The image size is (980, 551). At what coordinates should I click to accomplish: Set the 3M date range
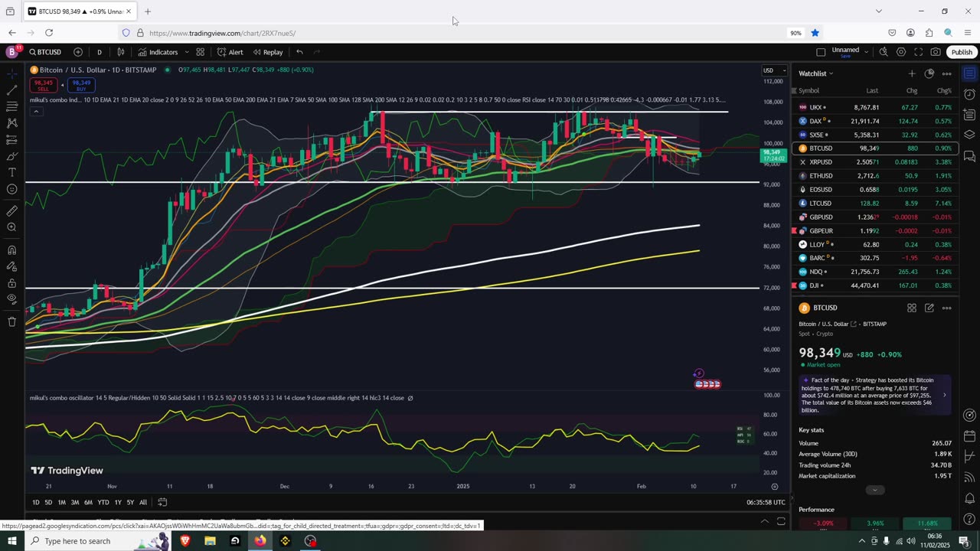[x=75, y=502]
